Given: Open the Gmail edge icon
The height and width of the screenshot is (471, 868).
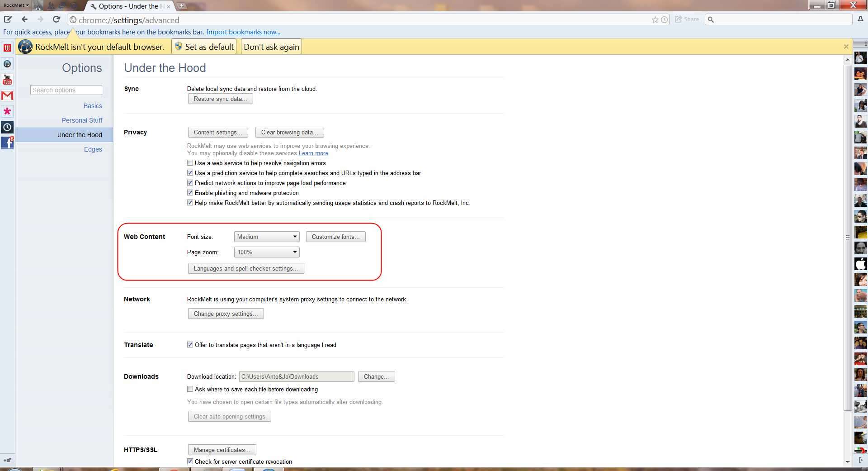Looking at the screenshot, I should click(7, 95).
